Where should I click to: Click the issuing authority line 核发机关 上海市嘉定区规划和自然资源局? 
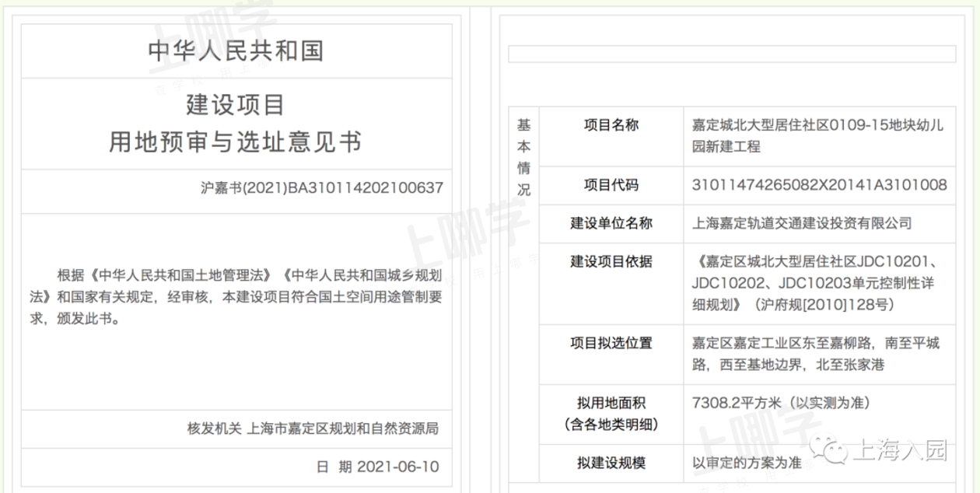pos(313,428)
